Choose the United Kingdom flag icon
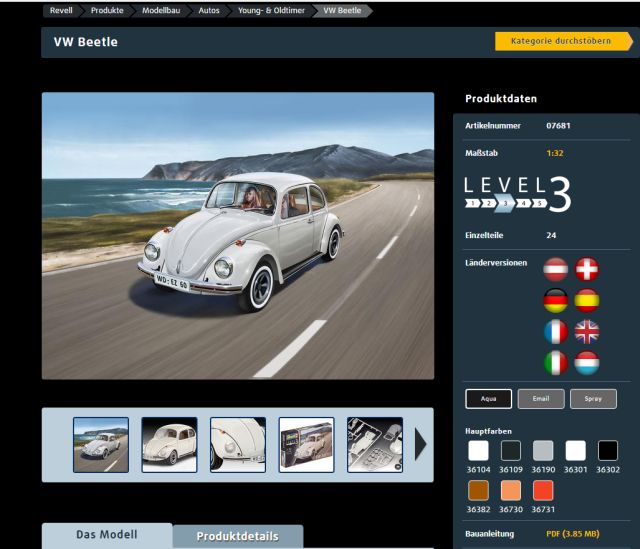Image resolution: width=640 pixels, height=549 pixels. tap(586, 331)
